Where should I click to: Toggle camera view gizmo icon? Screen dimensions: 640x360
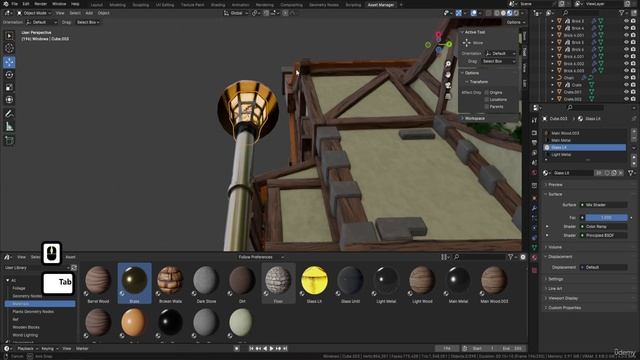(x=448, y=85)
